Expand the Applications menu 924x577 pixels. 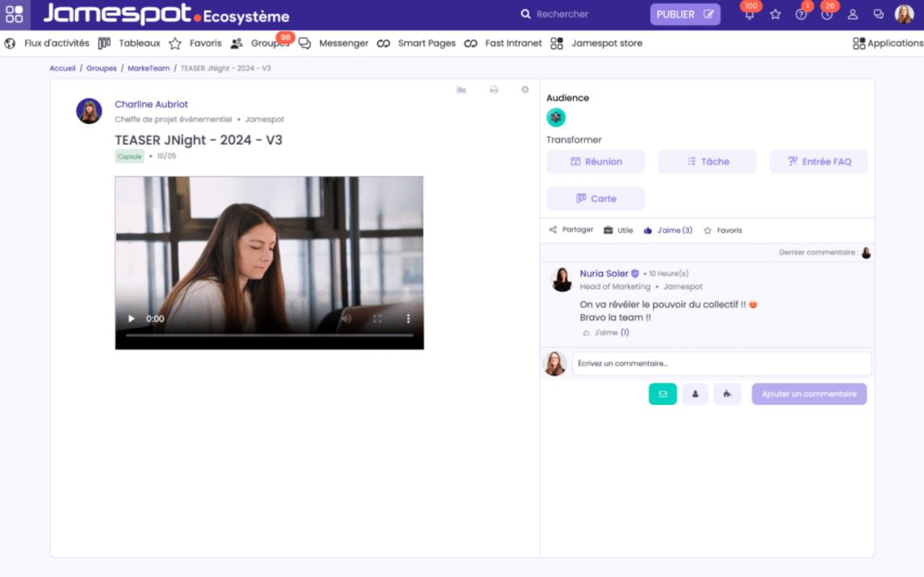(888, 44)
